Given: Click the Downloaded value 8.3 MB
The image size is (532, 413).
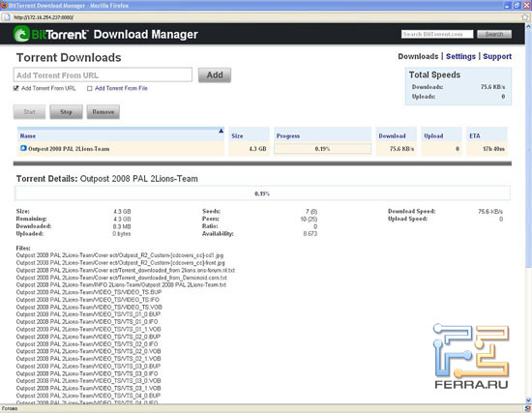Looking at the screenshot, I should pos(122,226).
